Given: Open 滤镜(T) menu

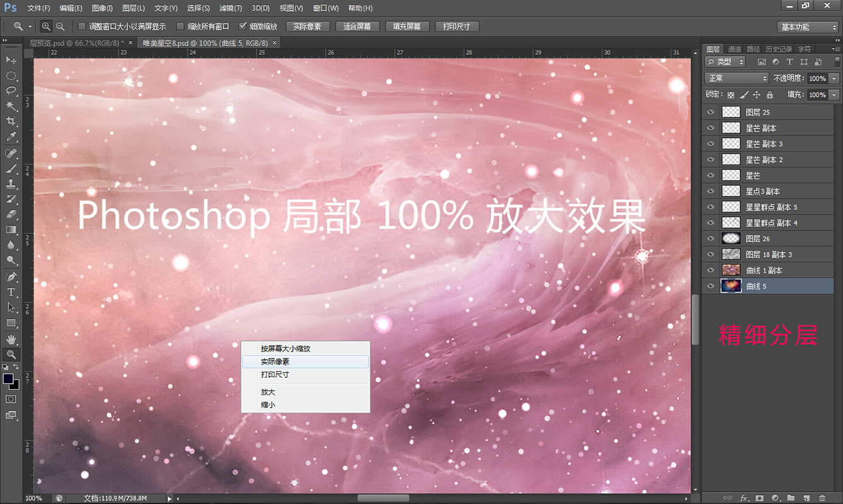Looking at the screenshot, I should tap(231, 8).
